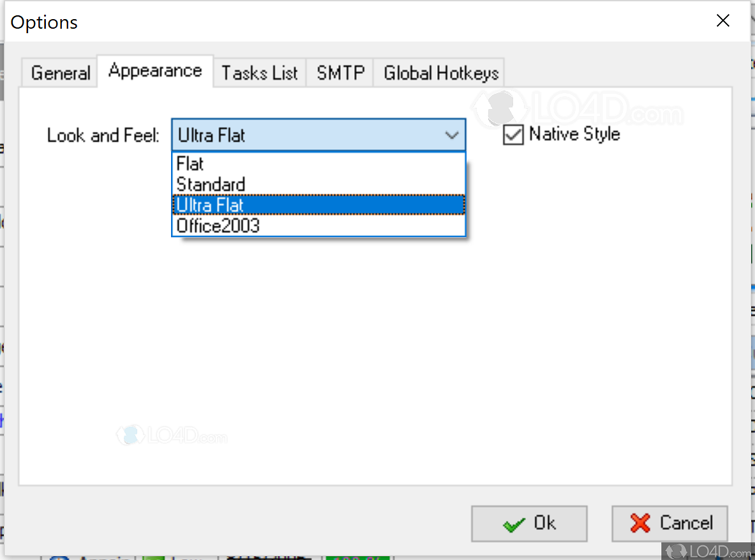Dismiss changes with the Cancel button
The image size is (755, 560).
pyautogui.click(x=669, y=524)
